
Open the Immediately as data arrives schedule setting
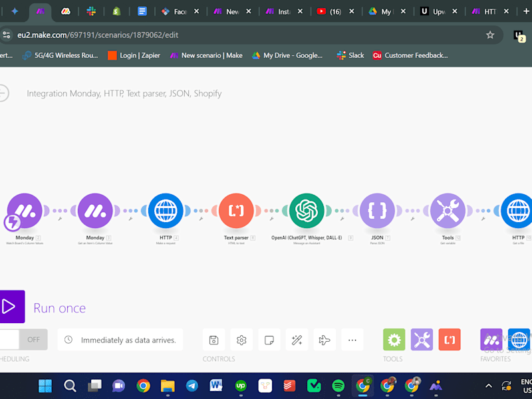point(120,340)
